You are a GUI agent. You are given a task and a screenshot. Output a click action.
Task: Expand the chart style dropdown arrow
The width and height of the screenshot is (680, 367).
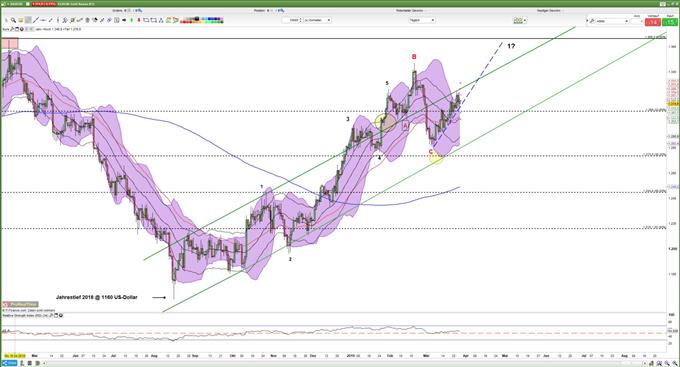[x=525, y=20]
